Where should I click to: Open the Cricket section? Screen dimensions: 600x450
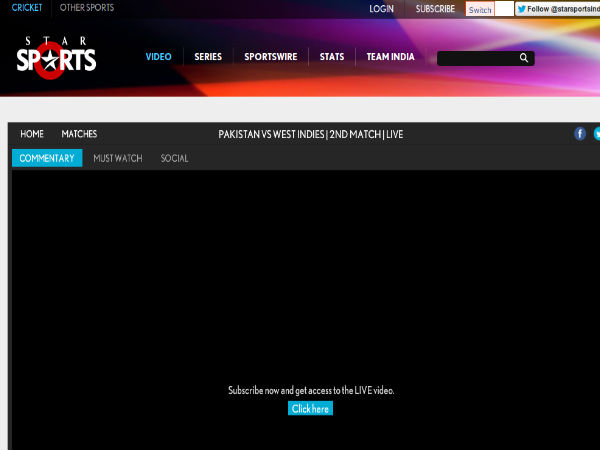[27, 8]
